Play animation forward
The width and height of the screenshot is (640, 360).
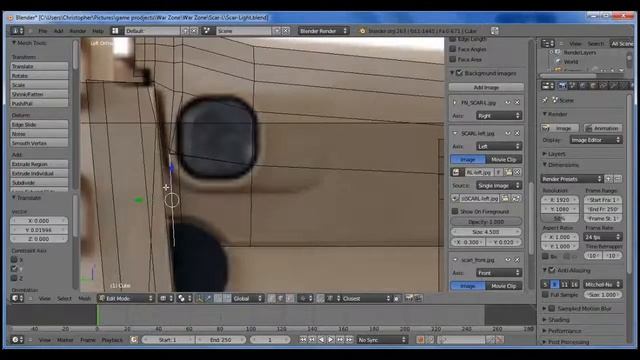click(x=331, y=340)
